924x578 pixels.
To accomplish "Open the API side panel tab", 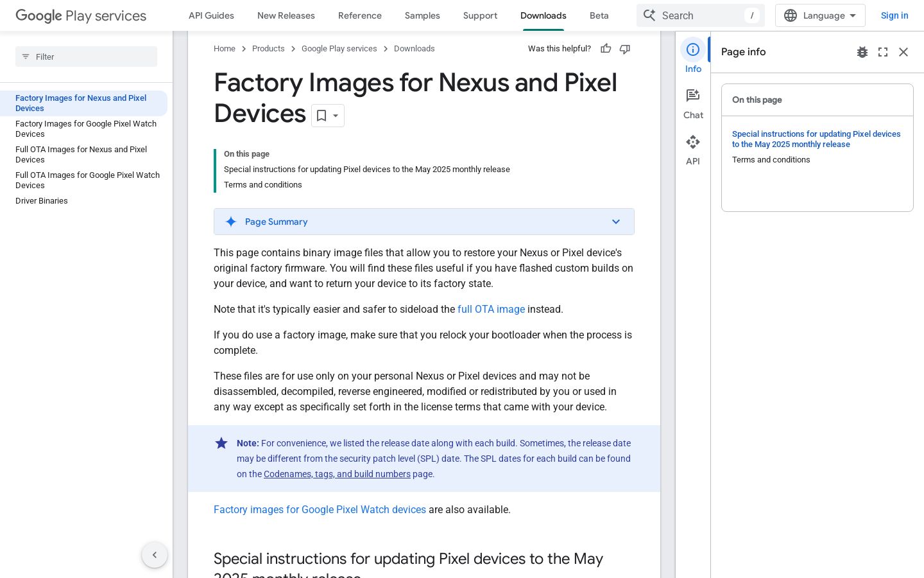I will click(x=693, y=150).
